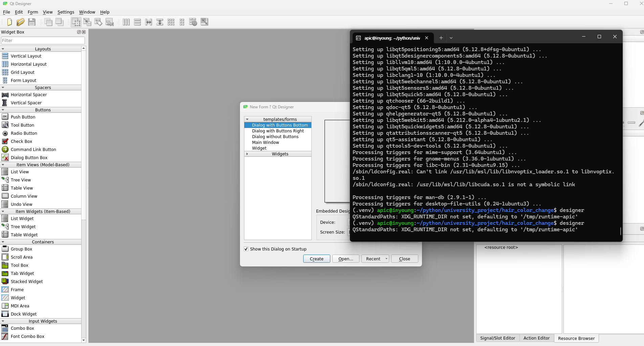Switch to the Resource Browser tab
The image size is (644, 346).
[x=576, y=338]
